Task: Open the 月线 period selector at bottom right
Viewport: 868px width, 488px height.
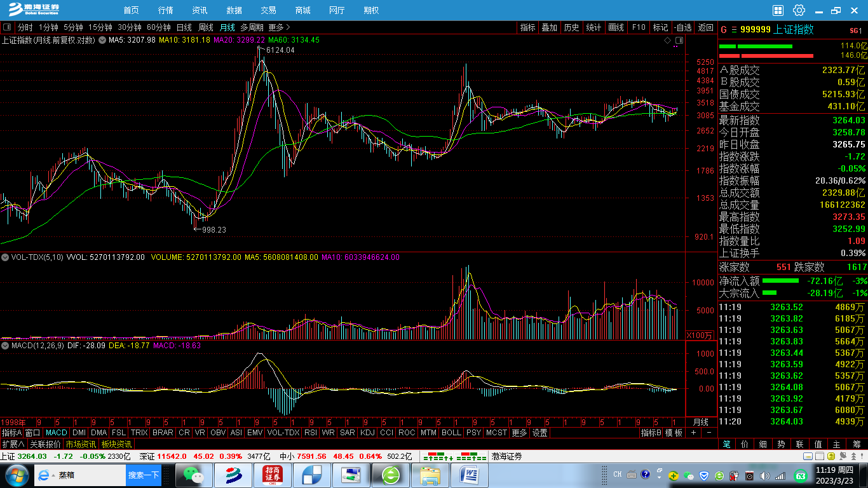Action: tap(701, 422)
